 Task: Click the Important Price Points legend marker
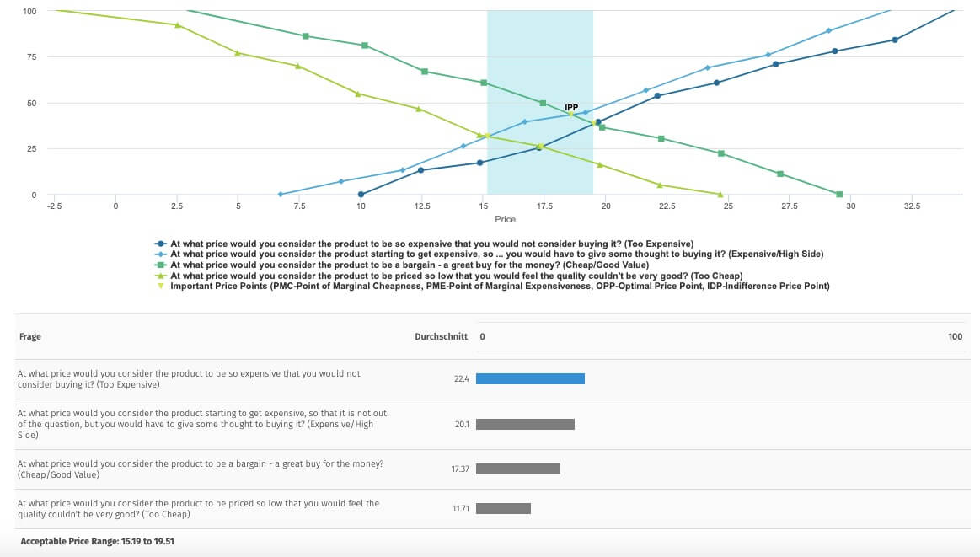(x=160, y=287)
